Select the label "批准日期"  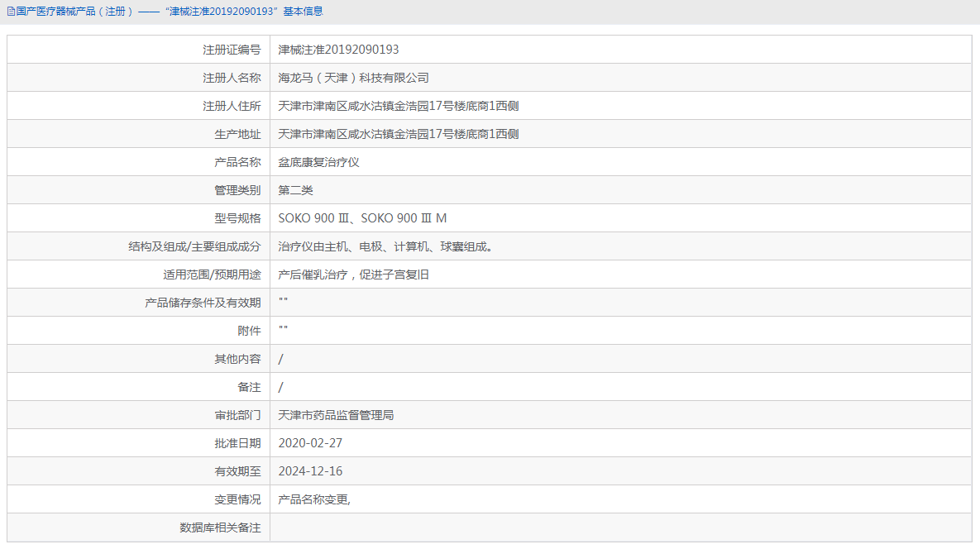point(237,443)
